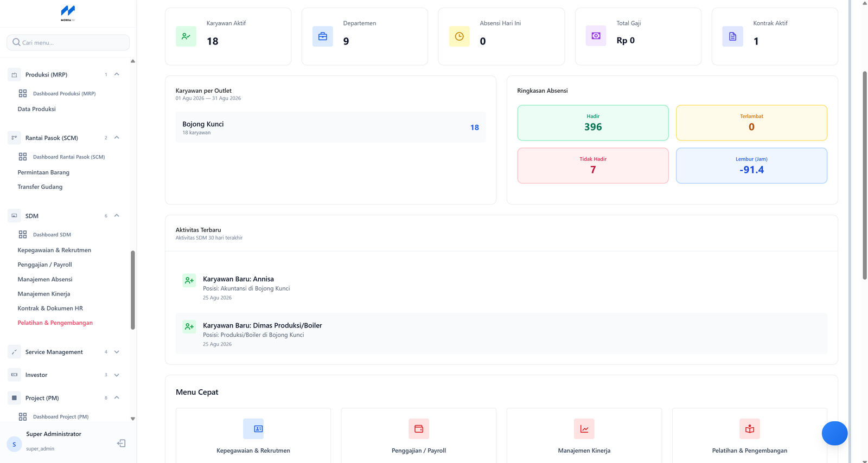Click the Lembur (Jam) -91.4 card
Viewport: 868px width, 463px height.
coord(751,165)
